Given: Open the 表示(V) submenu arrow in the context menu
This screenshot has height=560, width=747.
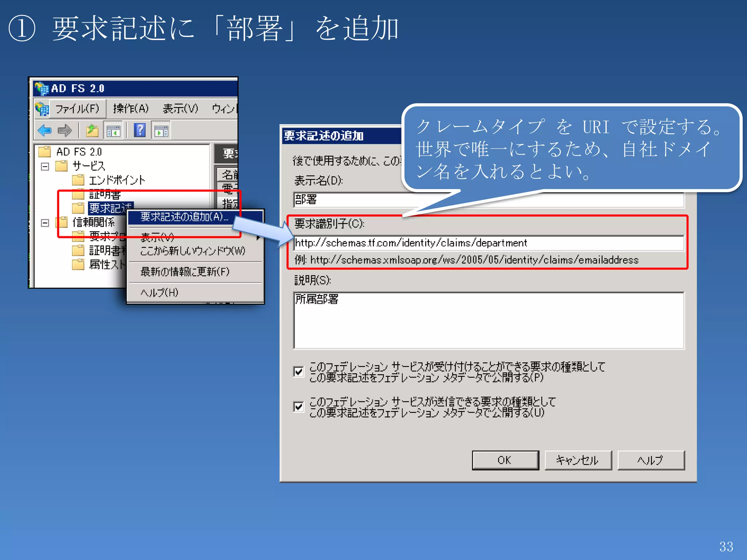Looking at the screenshot, I should 258,238.
